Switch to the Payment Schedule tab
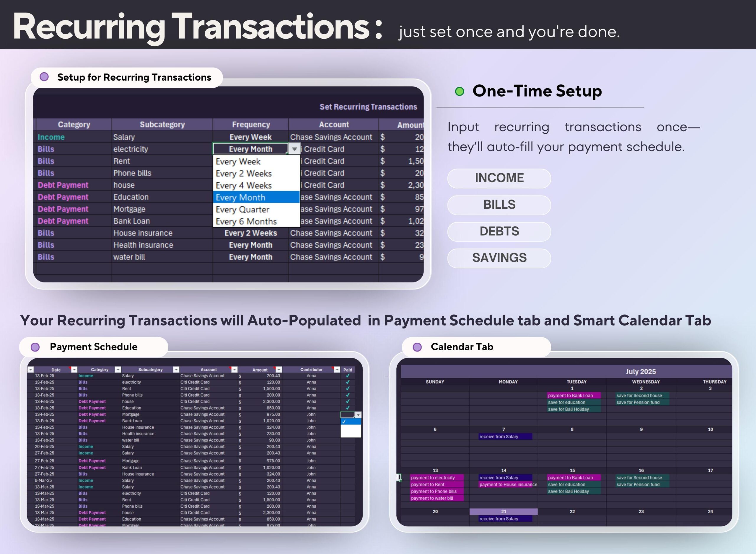The height and width of the screenshot is (554, 756). click(x=93, y=347)
